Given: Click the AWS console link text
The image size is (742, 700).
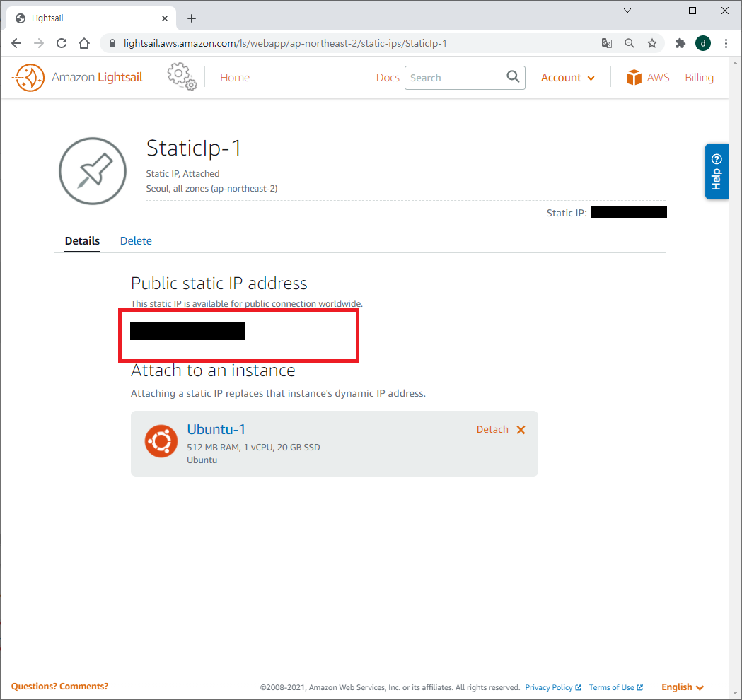Looking at the screenshot, I should (x=658, y=78).
